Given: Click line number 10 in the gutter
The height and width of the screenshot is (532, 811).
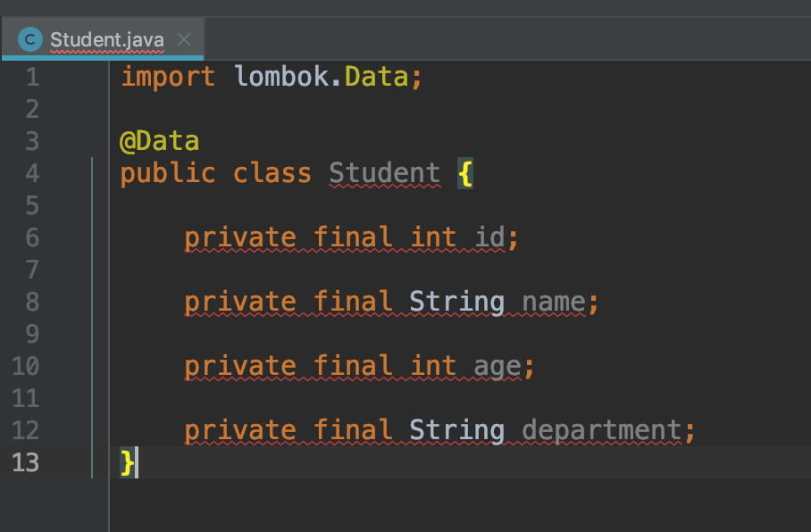Looking at the screenshot, I should point(26,366).
